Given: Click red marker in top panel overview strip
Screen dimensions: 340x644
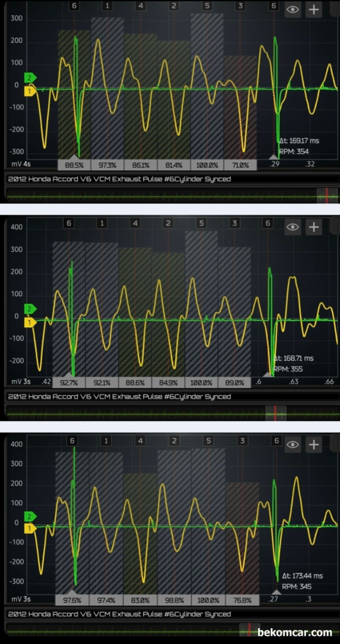Looking at the screenshot, I should 327,195.
